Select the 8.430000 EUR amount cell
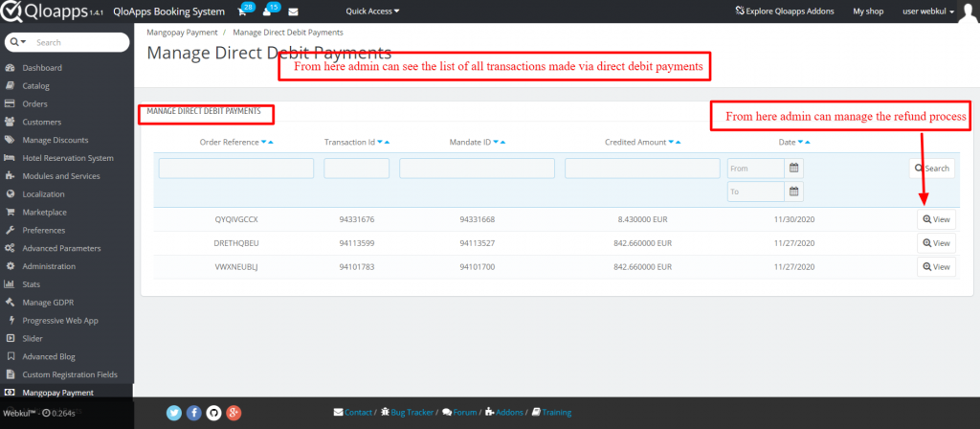The height and width of the screenshot is (429, 980). coord(644,219)
